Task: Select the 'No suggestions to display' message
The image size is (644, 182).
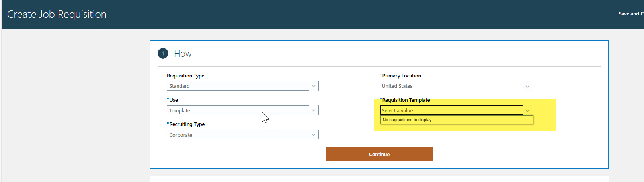Action: [457, 120]
